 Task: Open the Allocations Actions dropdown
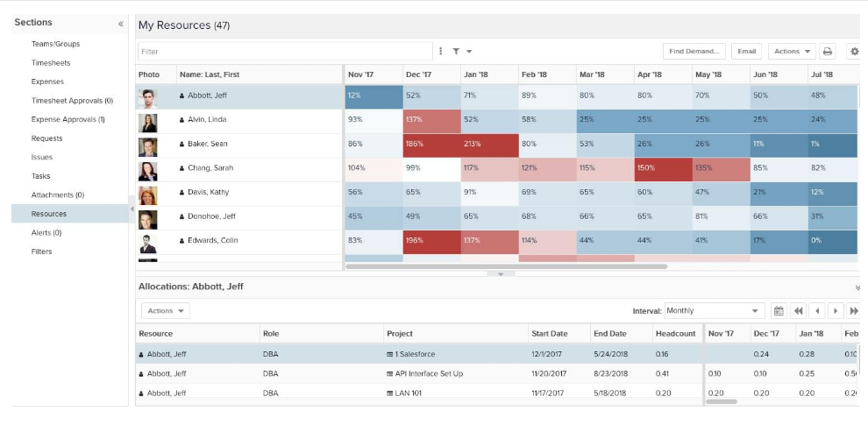(165, 311)
